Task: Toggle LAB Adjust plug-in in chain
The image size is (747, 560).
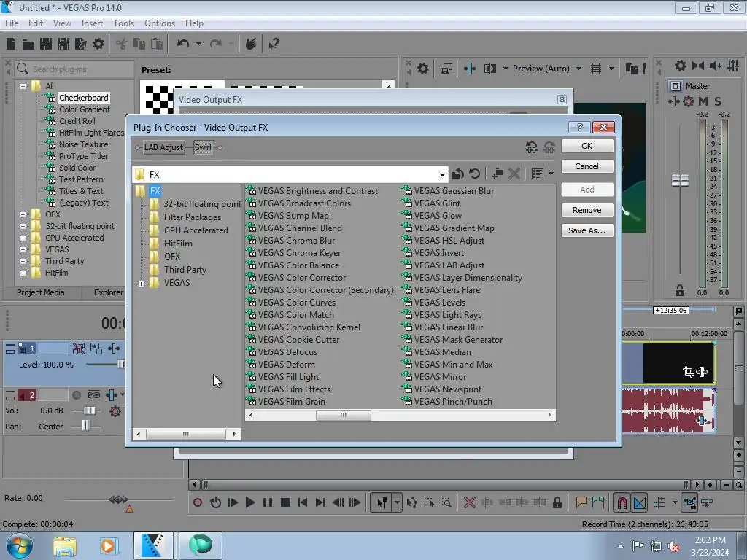Action: (163, 147)
